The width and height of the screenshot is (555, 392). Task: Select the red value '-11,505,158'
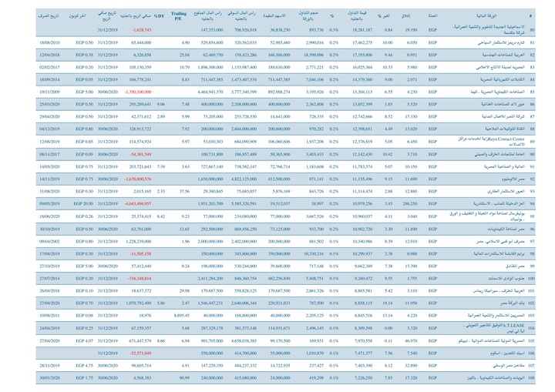(140, 254)
